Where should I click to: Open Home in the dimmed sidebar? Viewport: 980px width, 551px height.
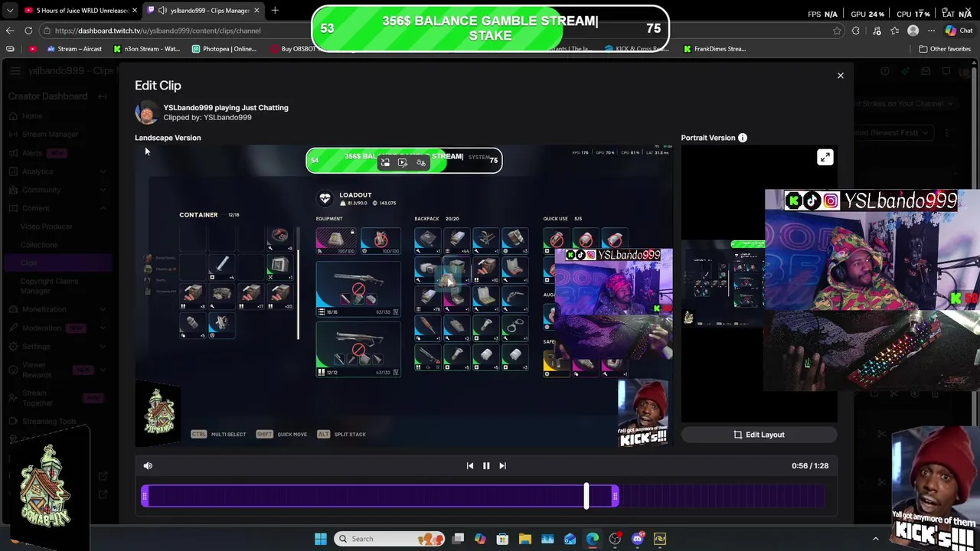[32, 116]
